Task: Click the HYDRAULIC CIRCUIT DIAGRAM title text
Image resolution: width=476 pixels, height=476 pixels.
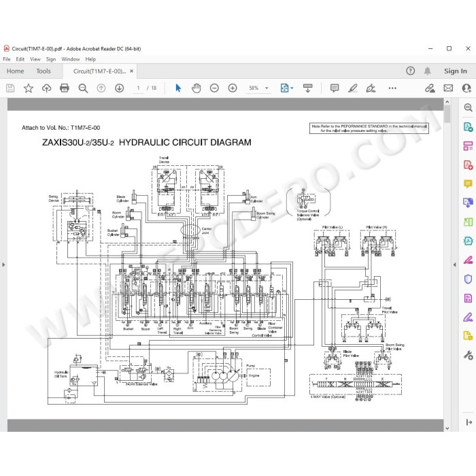Action: [185, 142]
